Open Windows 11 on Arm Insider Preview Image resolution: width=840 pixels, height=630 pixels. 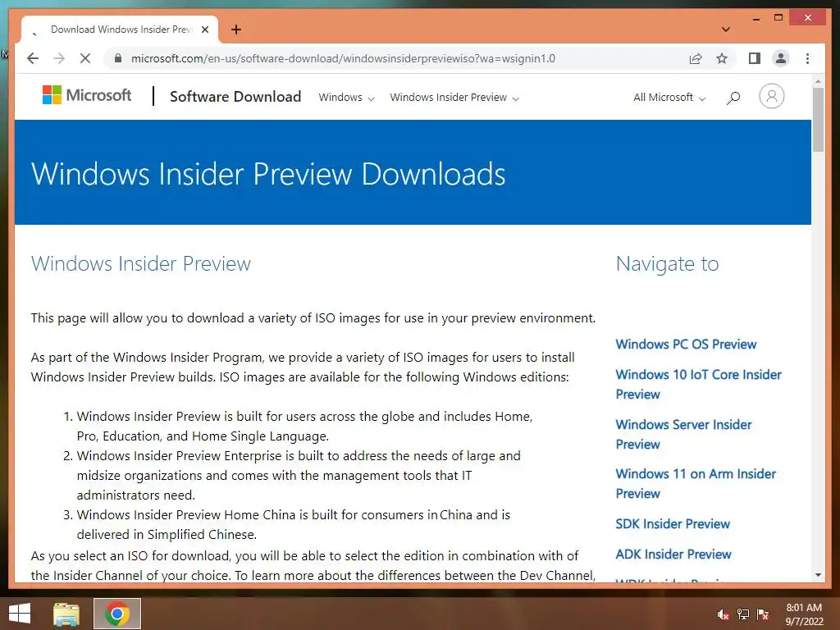[x=696, y=483]
